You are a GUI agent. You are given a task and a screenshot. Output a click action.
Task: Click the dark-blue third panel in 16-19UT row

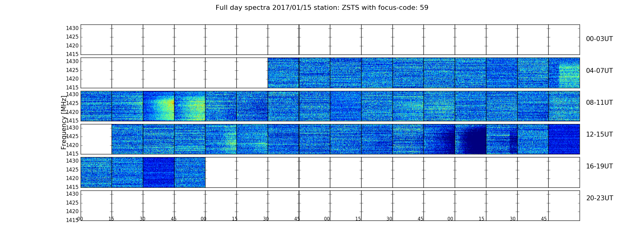pos(159,172)
